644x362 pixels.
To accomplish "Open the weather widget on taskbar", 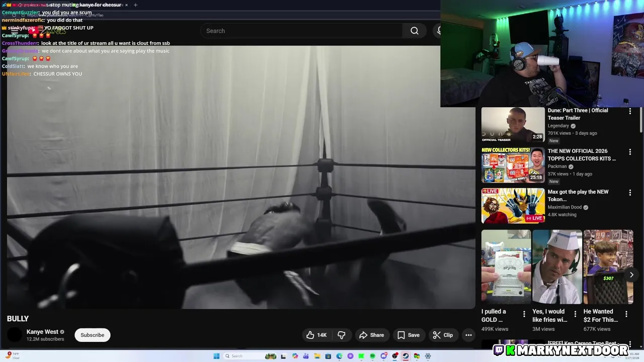I will point(13,356).
